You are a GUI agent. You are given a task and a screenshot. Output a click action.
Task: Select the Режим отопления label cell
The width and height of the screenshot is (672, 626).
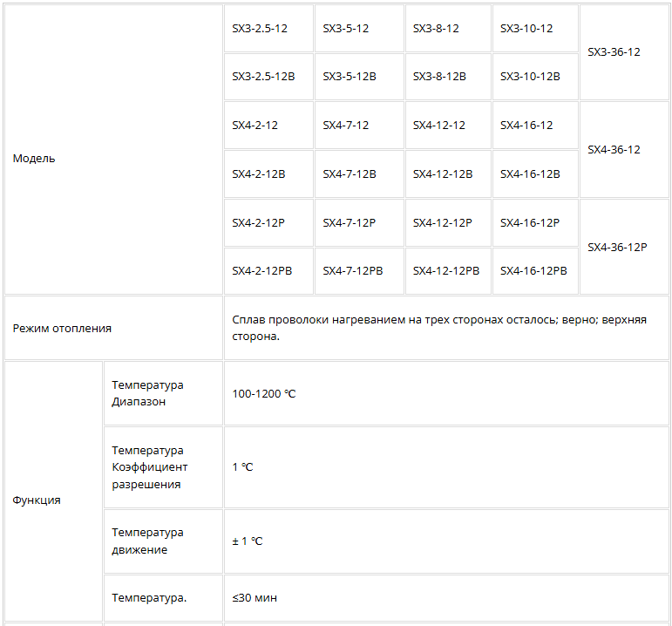tap(113, 328)
